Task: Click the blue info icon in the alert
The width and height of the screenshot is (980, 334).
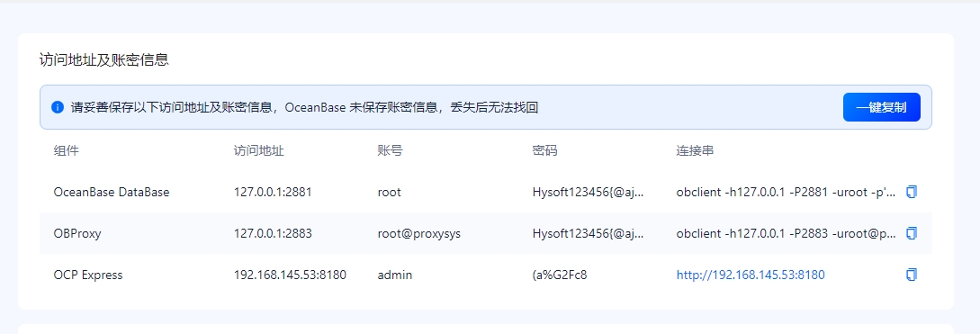Action: click(58, 107)
